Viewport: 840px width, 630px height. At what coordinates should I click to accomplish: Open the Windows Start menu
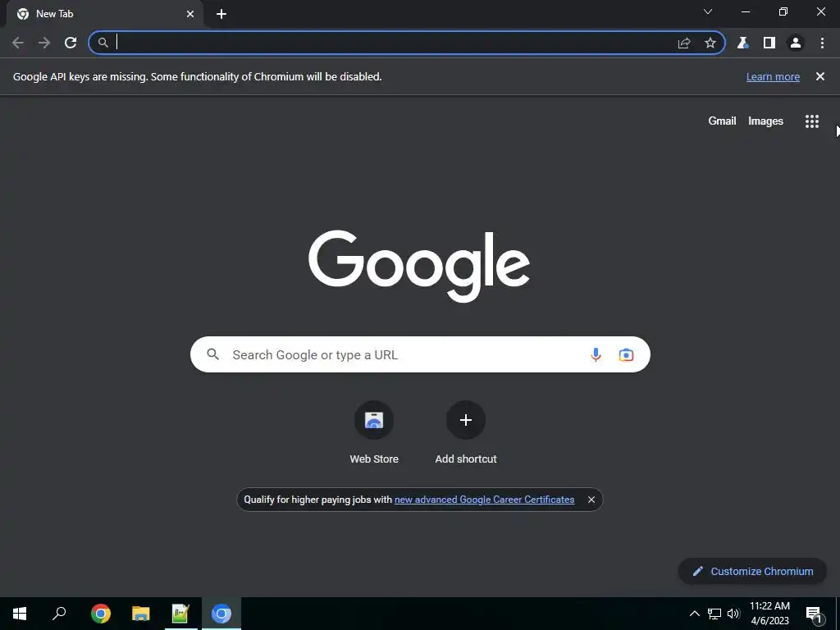tap(20, 614)
